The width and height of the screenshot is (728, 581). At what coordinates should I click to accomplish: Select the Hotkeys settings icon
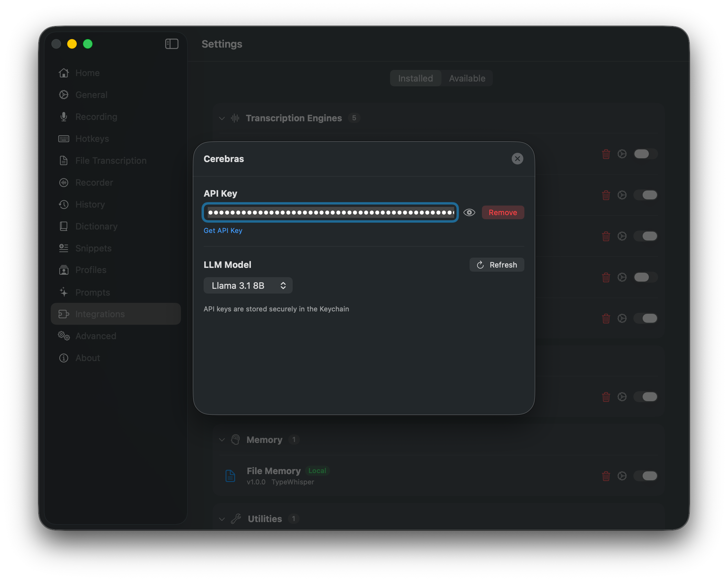pos(64,138)
